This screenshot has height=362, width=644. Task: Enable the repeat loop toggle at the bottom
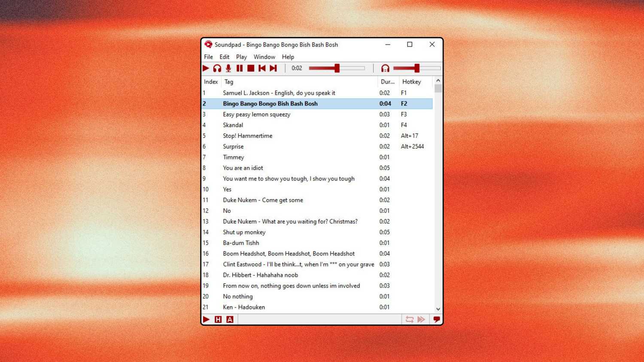409,319
